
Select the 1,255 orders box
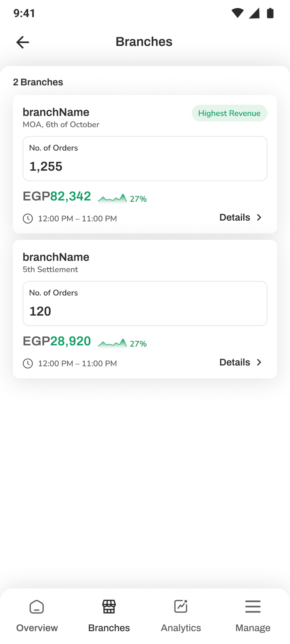pyautogui.click(x=145, y=159)
